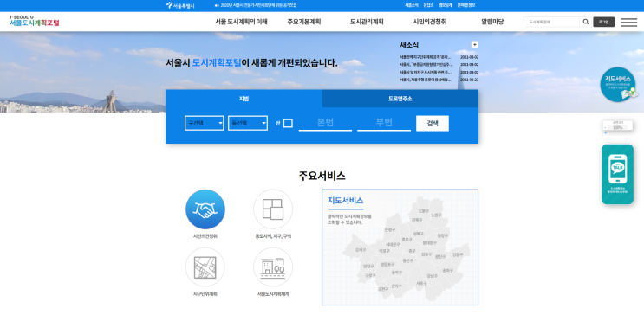Select 강남구 on the Seoul map
The width and height of the screenshot is (644, 315).
click(432, 276)
